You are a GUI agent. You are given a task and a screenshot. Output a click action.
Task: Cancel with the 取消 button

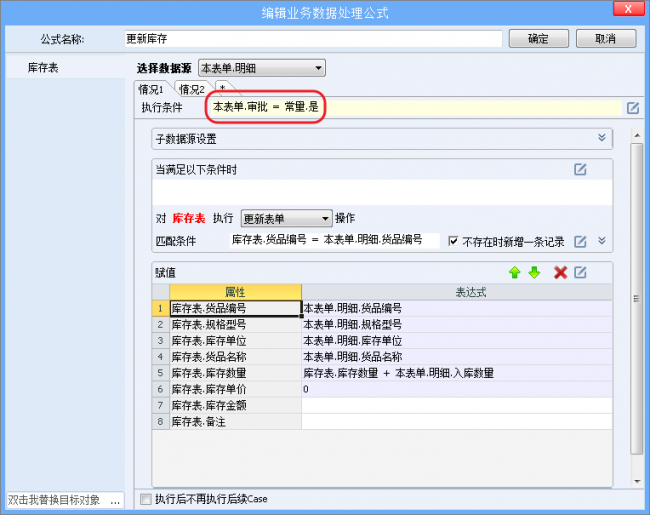pos(606,39)
